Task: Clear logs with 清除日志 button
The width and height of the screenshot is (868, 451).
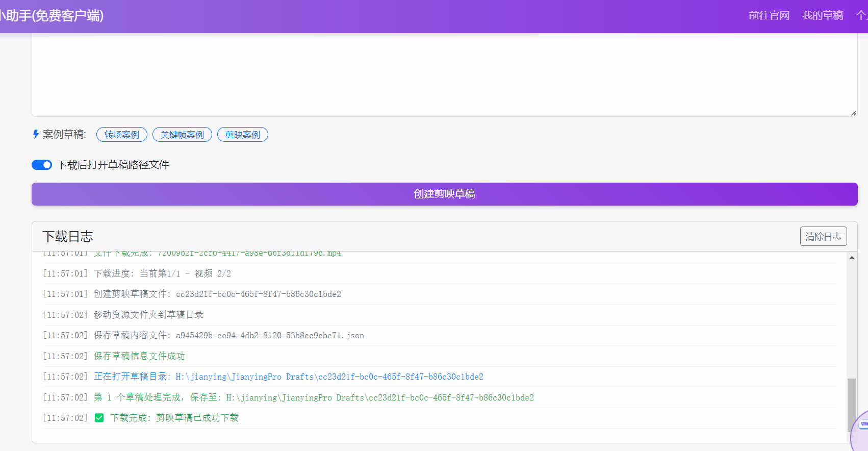Action: 823,236
